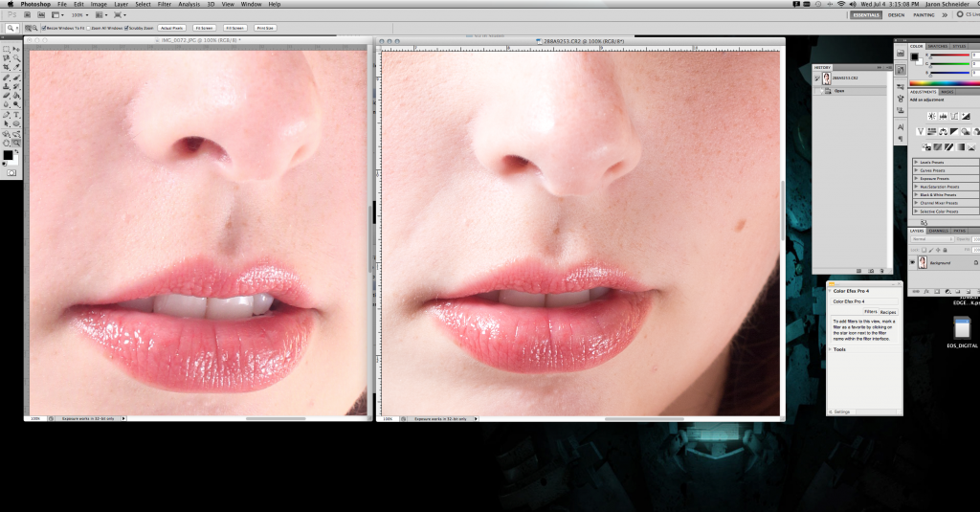Select the Eraser tool
The width and height of the screenshot is (980, 512).
(7, 96)
